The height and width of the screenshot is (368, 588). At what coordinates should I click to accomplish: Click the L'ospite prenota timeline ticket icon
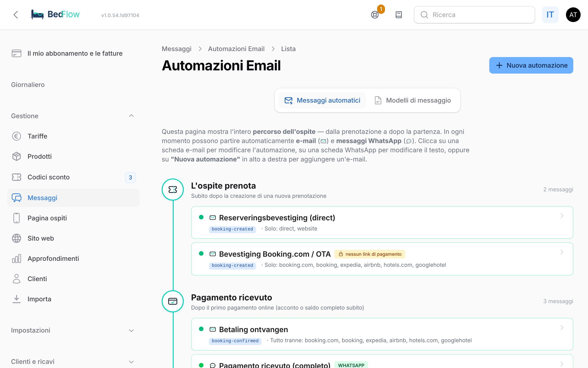pos(173,189)
